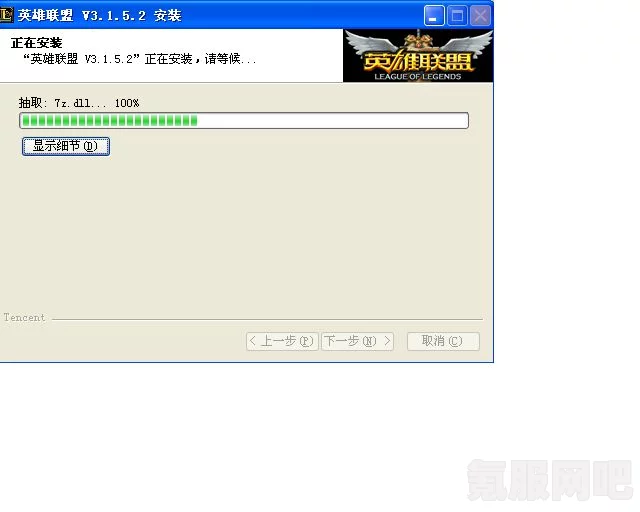Image resolution: width=640 pixels, height=512 pixels.
Task: Click the League of Legends logo banner
Action: [x=418, y=56]
